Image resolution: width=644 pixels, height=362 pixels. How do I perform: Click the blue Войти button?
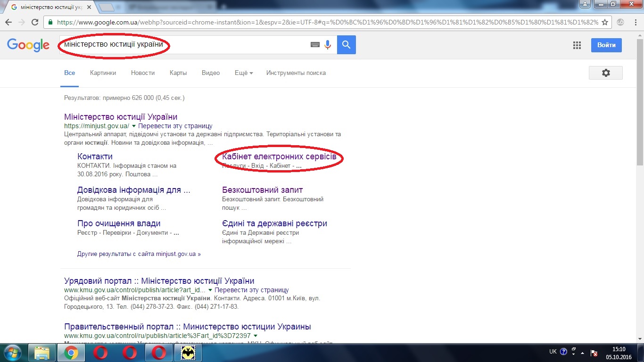606,45
